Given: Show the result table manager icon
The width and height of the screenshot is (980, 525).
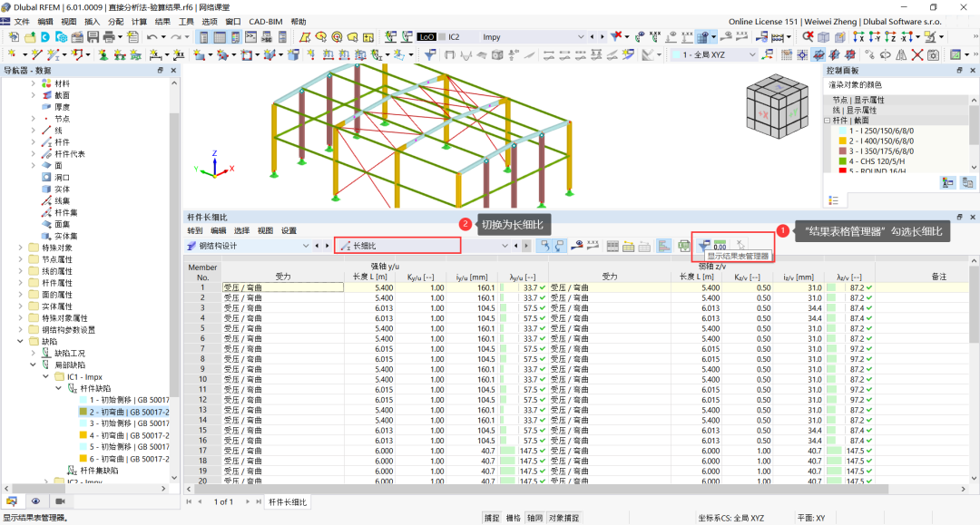Looking at the screenshot, I should tap(704, 246).
